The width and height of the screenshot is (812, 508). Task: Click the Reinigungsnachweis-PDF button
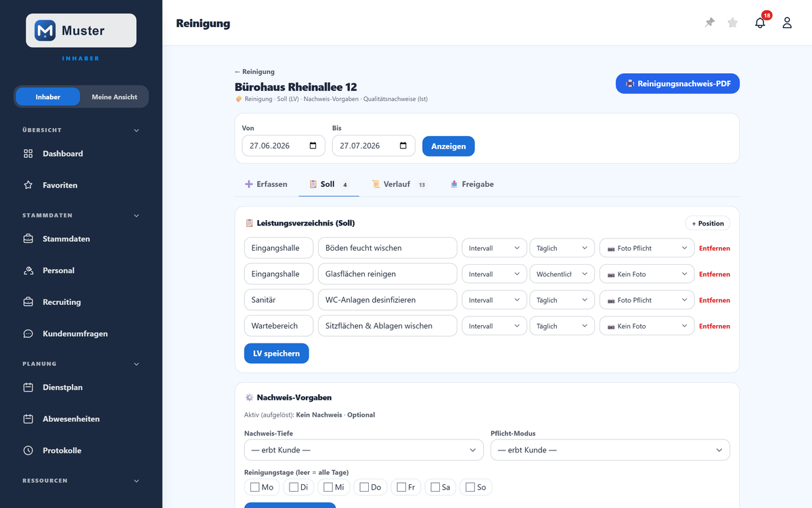(677, 83)
